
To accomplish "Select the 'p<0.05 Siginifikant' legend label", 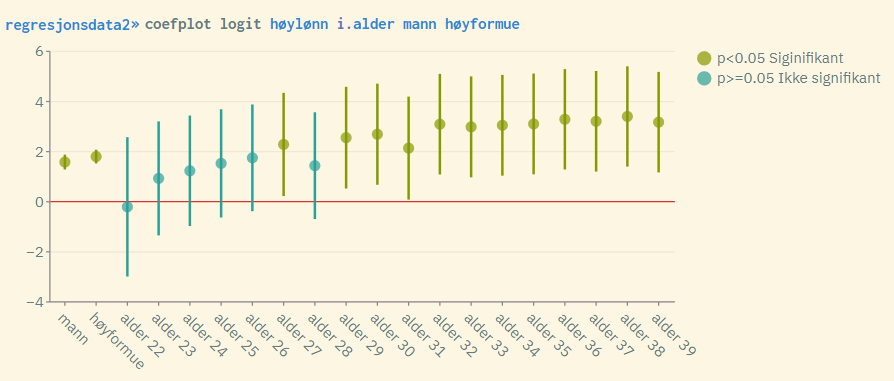I will (780, 58).
